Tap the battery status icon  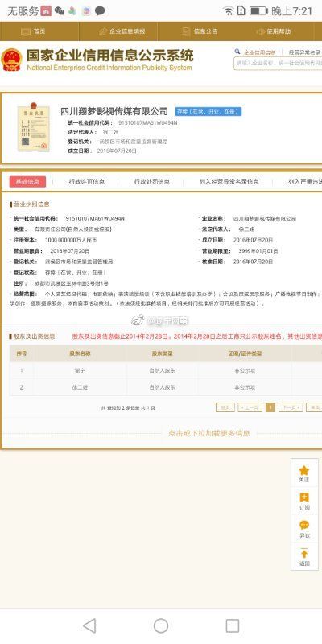click(x=258, y=11)
